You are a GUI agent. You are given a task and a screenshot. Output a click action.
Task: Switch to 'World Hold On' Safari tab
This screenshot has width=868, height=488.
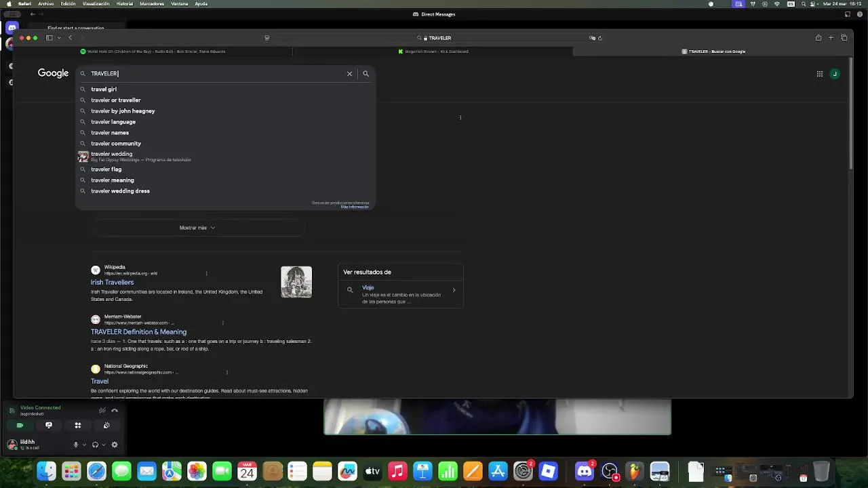(153, 52)
